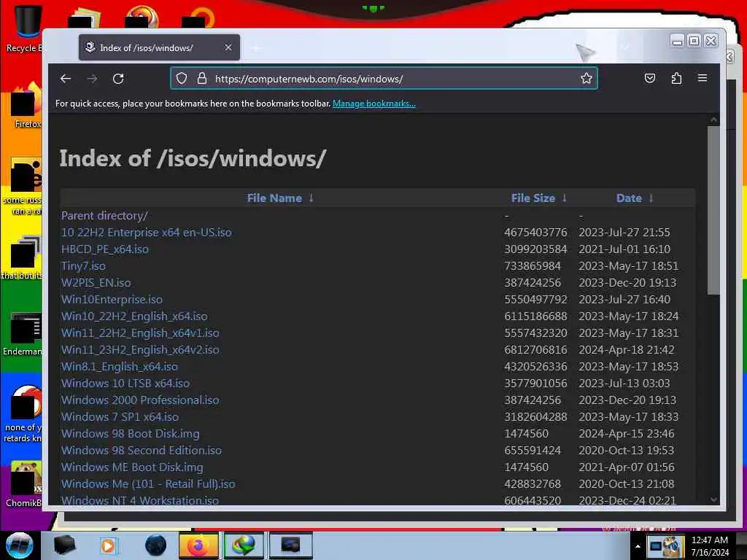Image resolution: width=747 pixels, height=560 pixels.
Task: Open the Enderman desktop icon
Action: point(23,333)
